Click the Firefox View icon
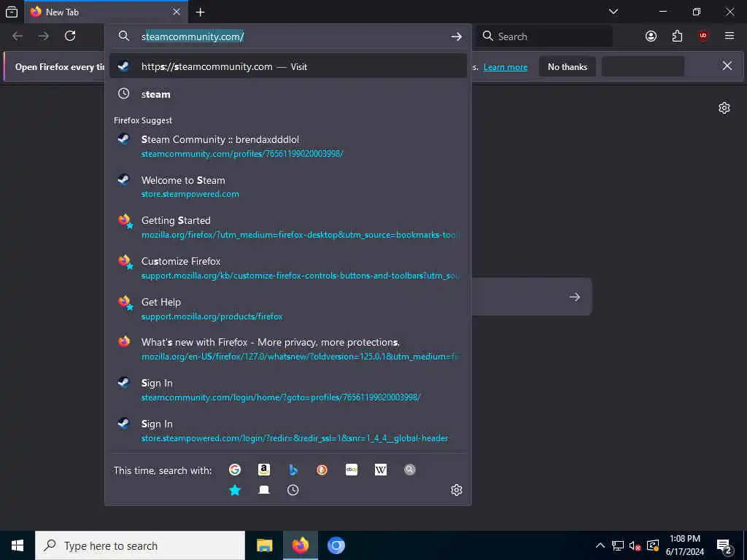 [12, 12]
